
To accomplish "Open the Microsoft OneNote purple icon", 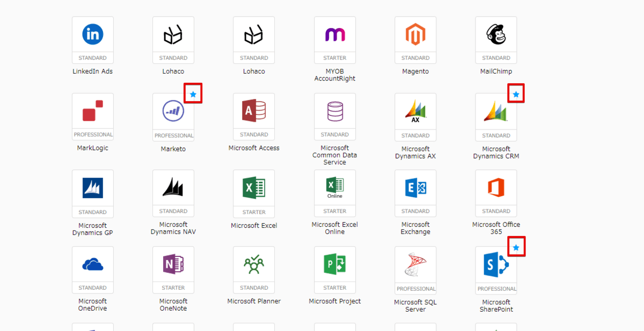I will (173, 264).
